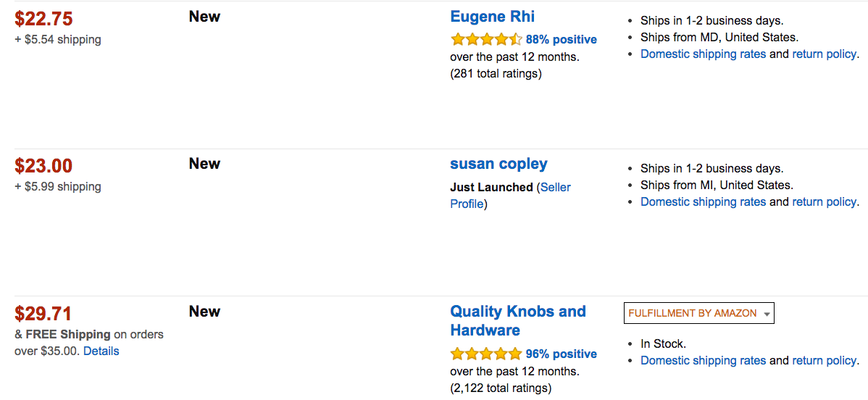
Task: Click the $22.75 price
Action: 43,19
